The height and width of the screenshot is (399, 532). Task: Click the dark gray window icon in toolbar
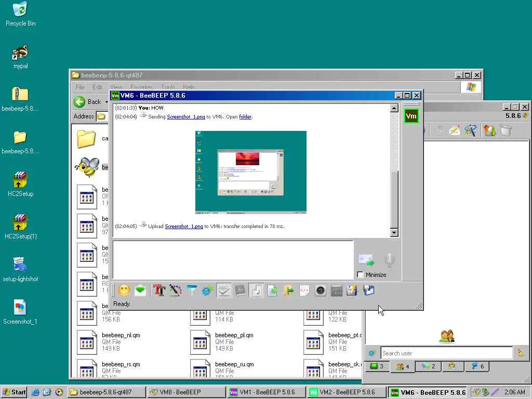337,290
